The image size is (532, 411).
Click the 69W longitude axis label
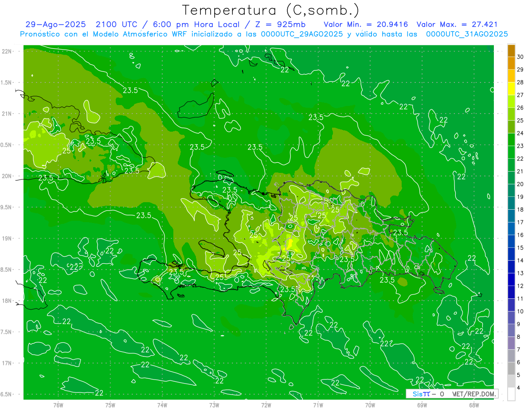(422, 404)
